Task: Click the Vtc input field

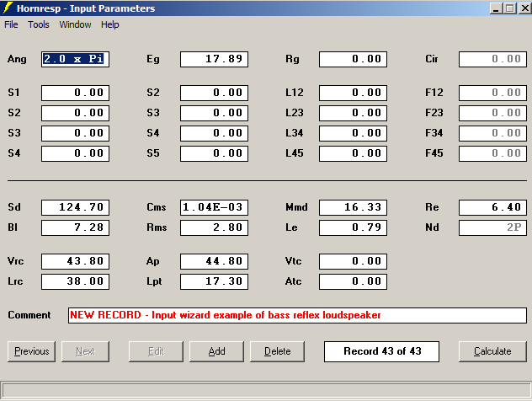Action: coord(353,261)
